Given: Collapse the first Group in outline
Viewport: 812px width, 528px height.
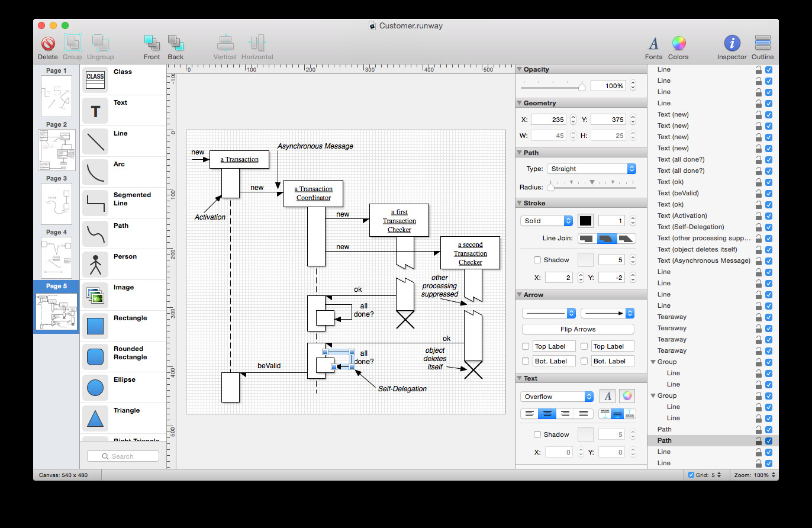Looking at the screenshot, I should (x=653, y=362).
